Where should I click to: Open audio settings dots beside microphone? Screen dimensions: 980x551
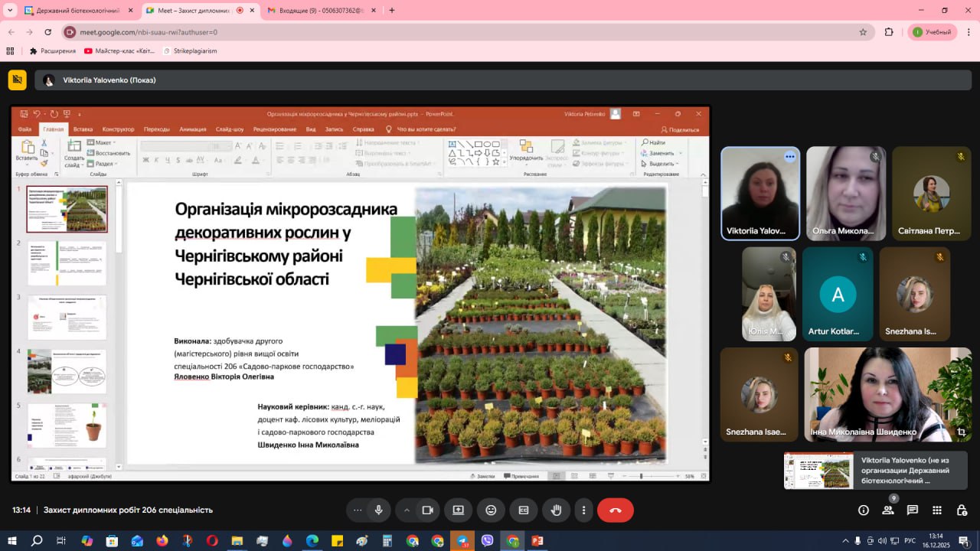(x=357, y=510)
